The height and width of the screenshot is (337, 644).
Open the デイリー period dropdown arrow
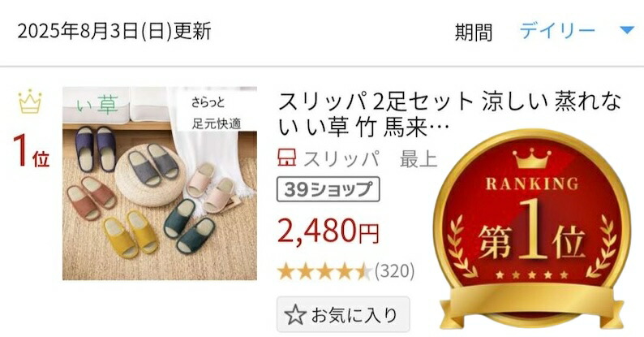626,30
